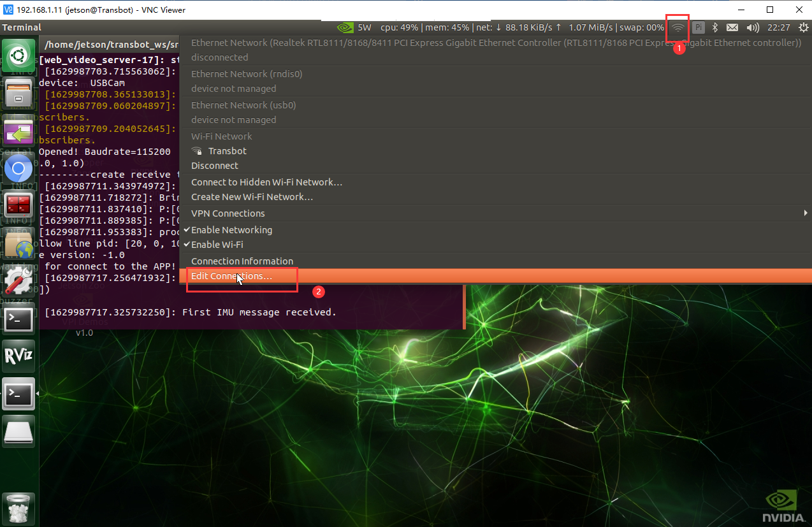
Task: Click the 5W power mode label
Action: (x=364, y=27)
